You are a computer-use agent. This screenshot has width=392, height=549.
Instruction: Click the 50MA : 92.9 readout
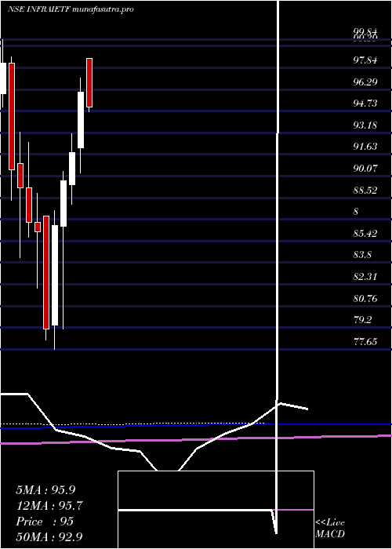tap(50, 536)
